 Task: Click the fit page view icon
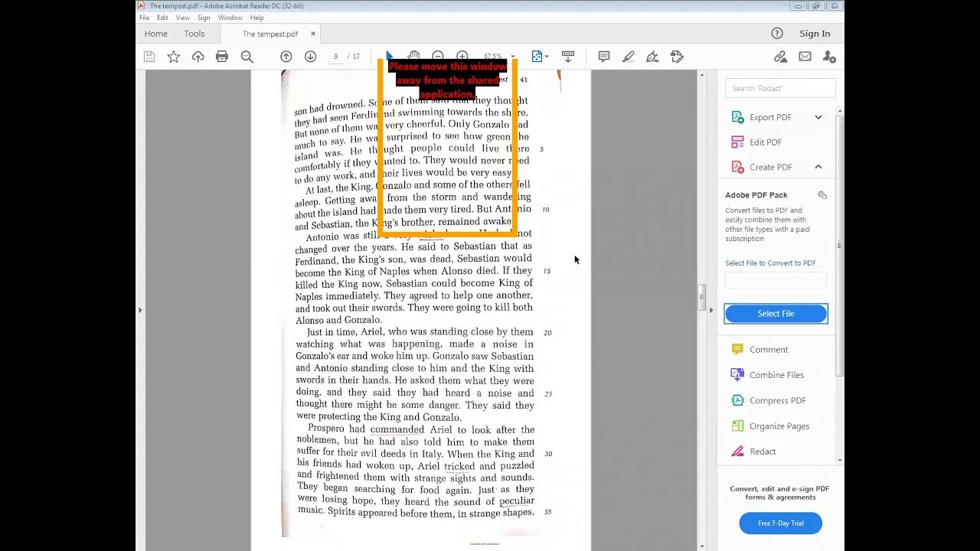tap(537, 57)
